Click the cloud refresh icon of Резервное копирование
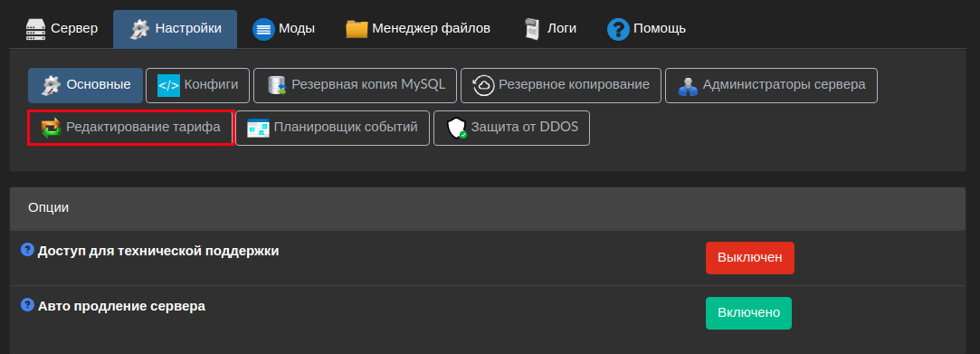980x354 pixels. (484, 86)
